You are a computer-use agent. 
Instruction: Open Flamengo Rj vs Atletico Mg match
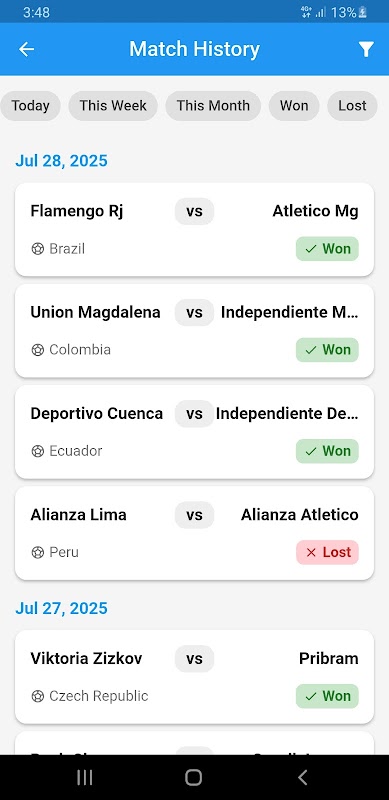tap(194, 230)
